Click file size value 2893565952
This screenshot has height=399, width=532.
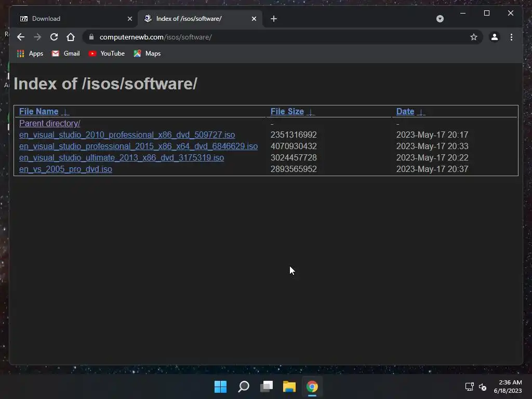(294, 169)
